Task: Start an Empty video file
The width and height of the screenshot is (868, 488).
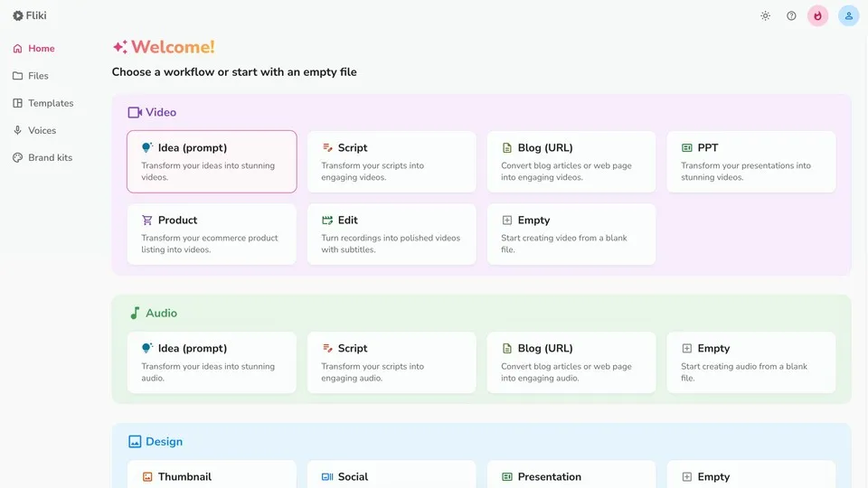Action: tap(571, 234)
